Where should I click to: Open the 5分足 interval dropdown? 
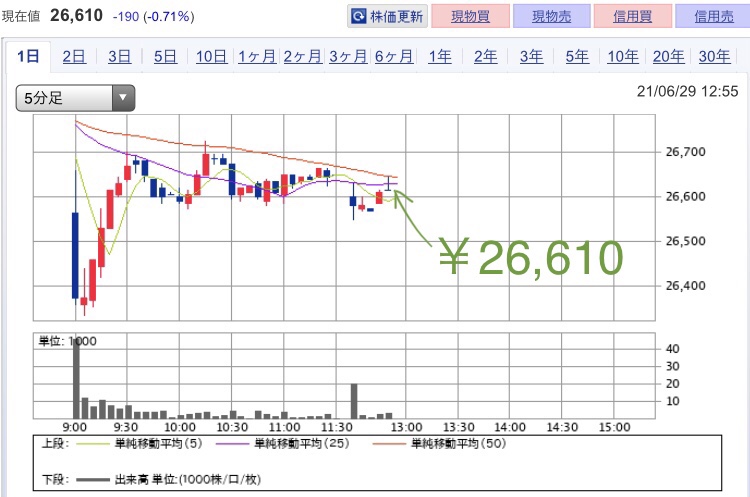75,98
